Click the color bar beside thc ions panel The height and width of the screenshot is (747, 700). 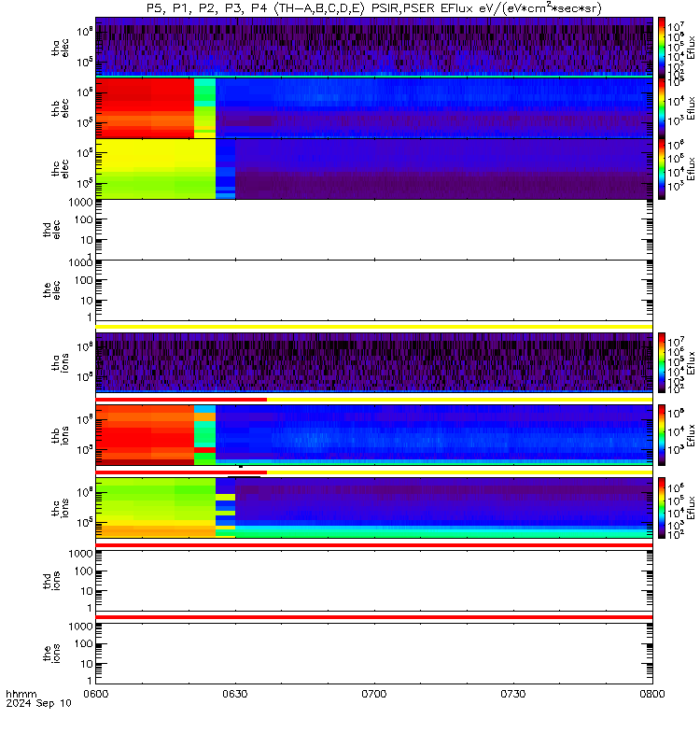(662, 508)
